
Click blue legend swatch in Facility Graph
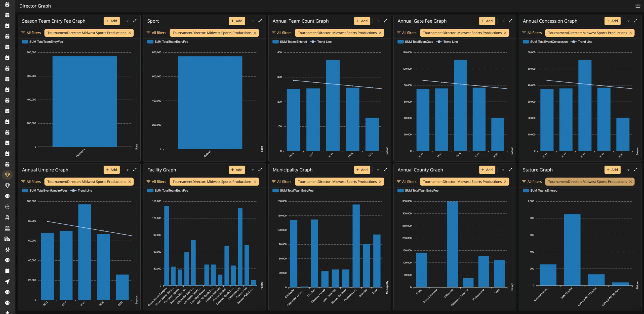150,191
